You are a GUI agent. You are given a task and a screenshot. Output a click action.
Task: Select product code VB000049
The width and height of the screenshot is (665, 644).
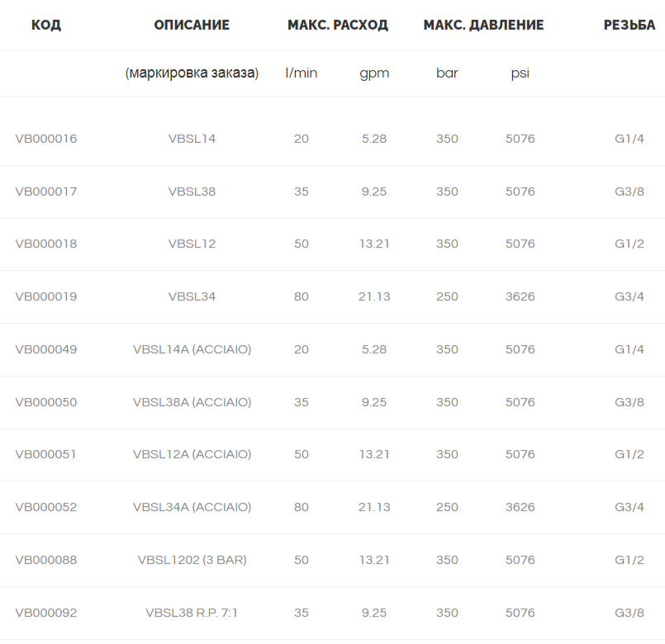(46, 349)
